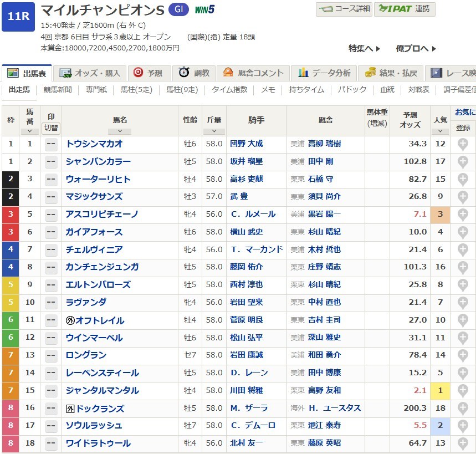Open jockey link C. ルメール

(x=249, y=215)
